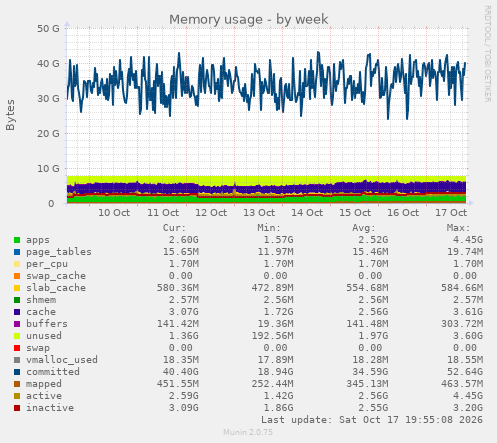Click the 'Avg:' column header

click(364, 228)
